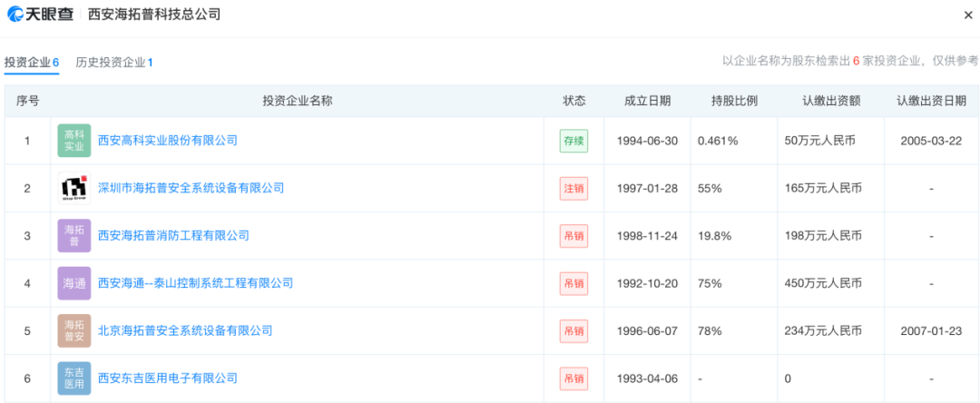Click 状态 column header
The height and width of the screenshot is (403, 980).
point(573,101)
